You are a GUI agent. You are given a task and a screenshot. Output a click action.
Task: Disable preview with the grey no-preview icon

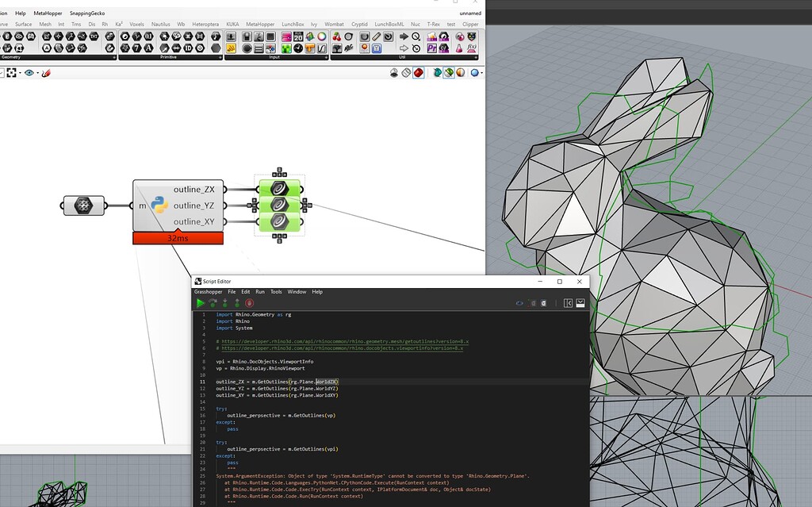(394, 72)
